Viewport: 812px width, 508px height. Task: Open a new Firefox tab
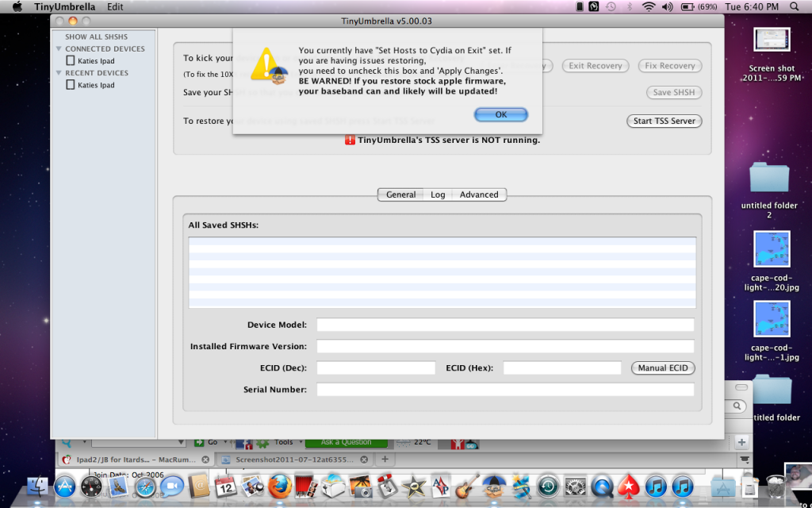tap(385, 460)
